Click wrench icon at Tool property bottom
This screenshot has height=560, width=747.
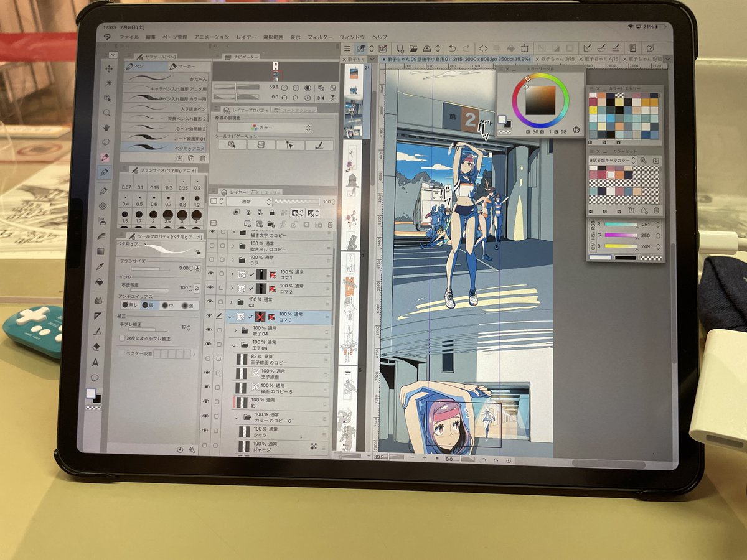click(x=191, y=449)
